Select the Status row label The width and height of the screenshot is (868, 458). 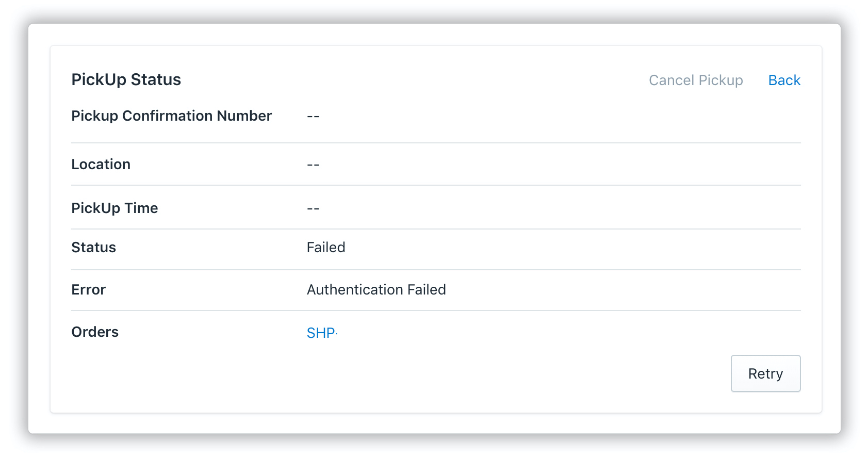point(93,248)
